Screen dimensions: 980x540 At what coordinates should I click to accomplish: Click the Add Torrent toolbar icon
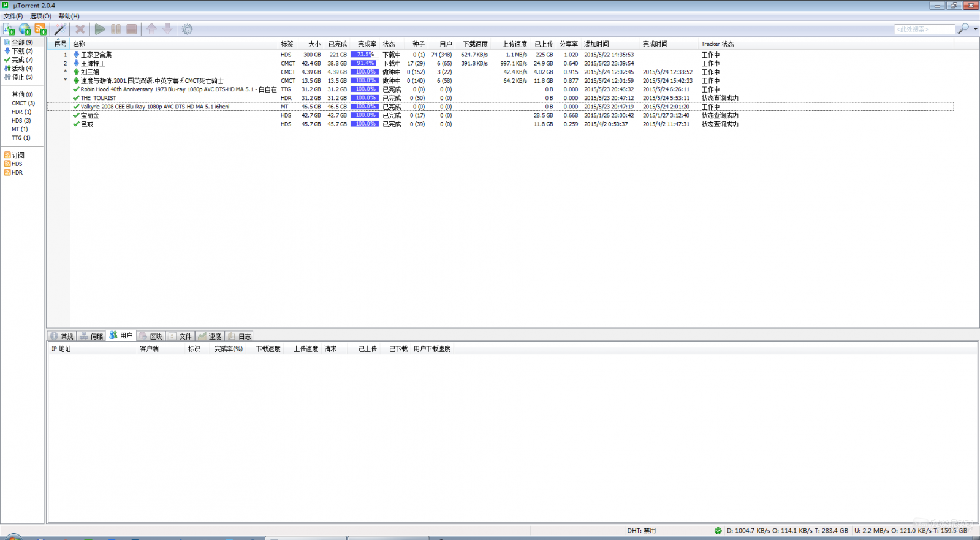click(x=9, y=29)
